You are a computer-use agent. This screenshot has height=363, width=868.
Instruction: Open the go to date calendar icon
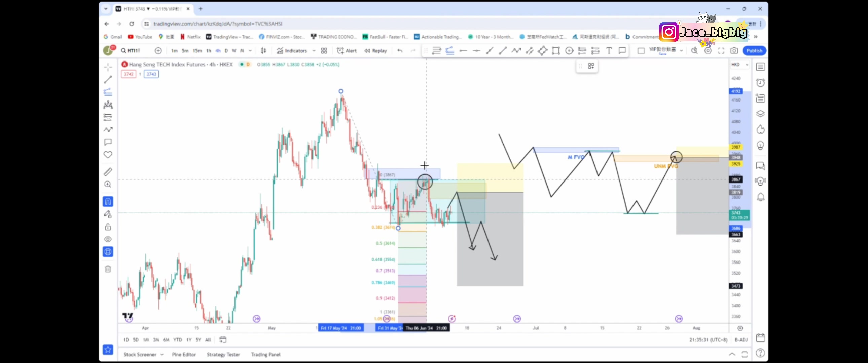pyautogui.click(x=223, y=339)
